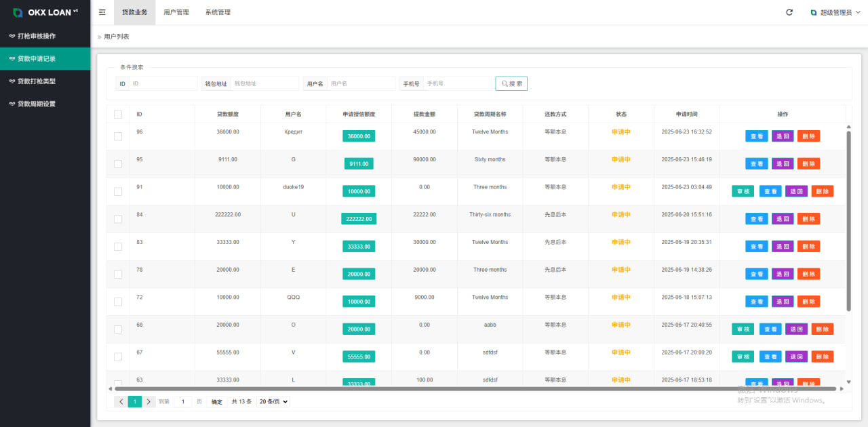Tick the checkbox for row ID 95
Screen dimensions: 868x427
click(118, 164)
